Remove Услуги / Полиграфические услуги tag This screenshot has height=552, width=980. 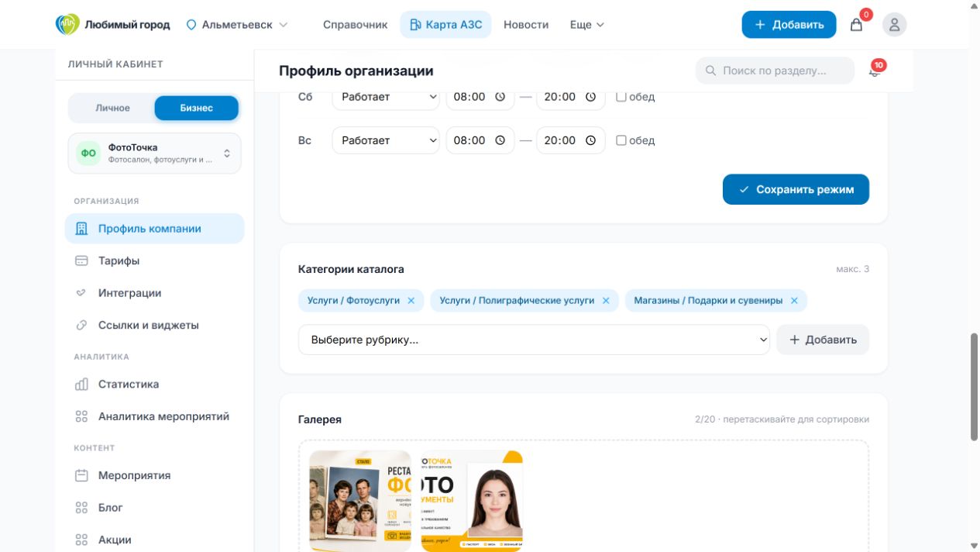click(x=606, y=301)
